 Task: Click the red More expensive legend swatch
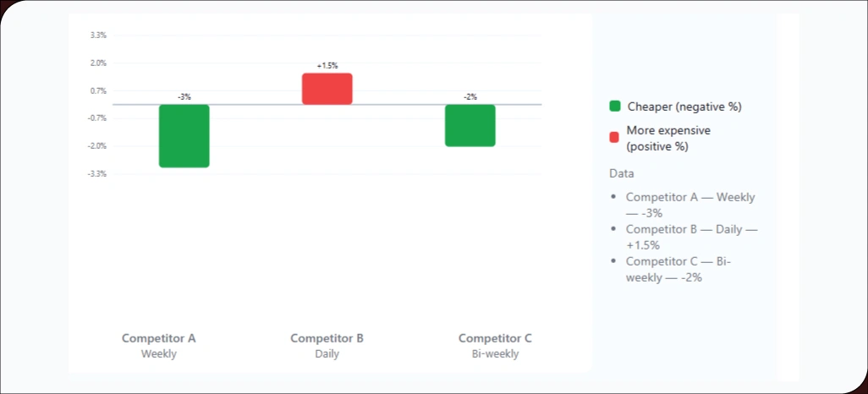[615, 138]
